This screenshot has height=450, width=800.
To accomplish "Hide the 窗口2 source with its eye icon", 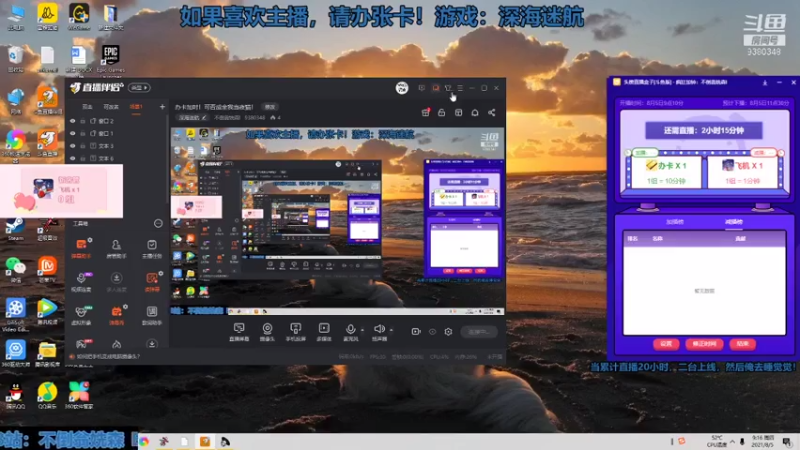I will pyautogui.click(x=72, y=121).
